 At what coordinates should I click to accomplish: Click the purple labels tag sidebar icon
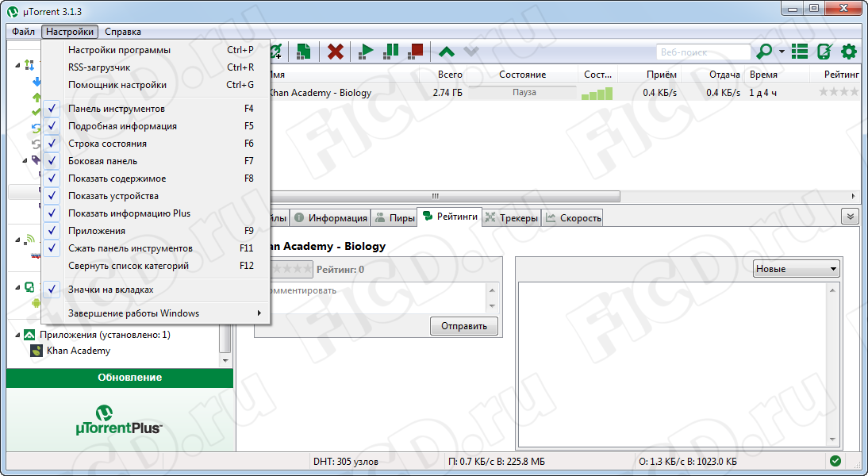pyautogui.click(x=36, y=160)
